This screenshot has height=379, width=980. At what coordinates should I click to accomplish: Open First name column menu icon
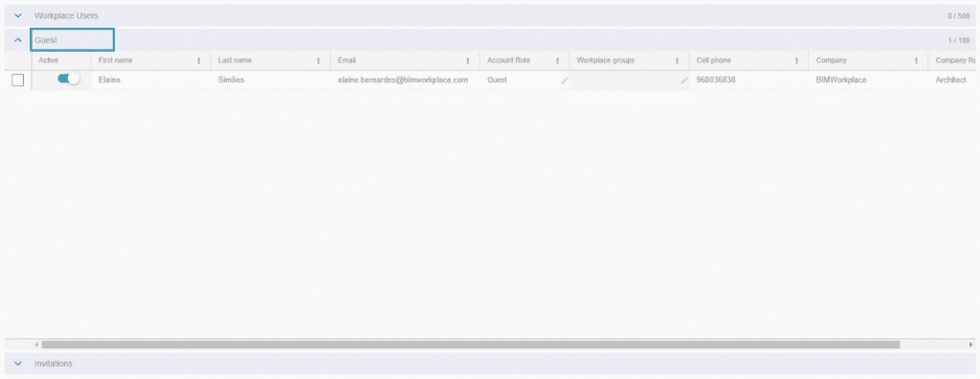coord(199,60)
